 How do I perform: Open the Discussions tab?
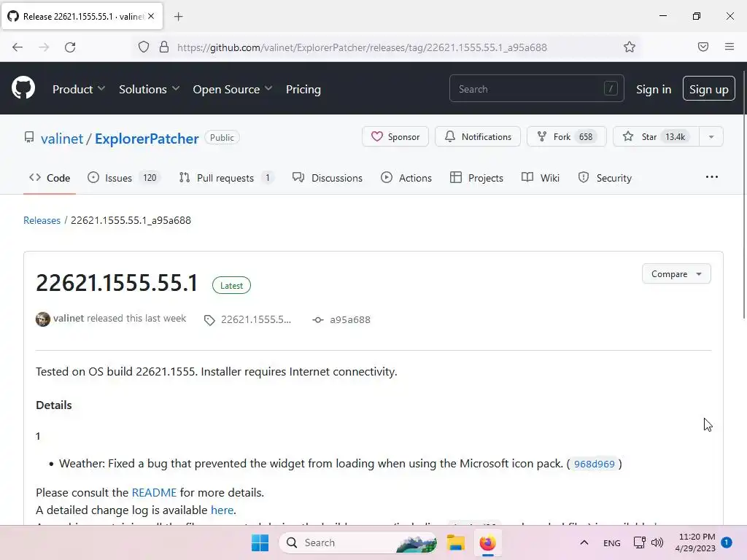click(328, 178)
